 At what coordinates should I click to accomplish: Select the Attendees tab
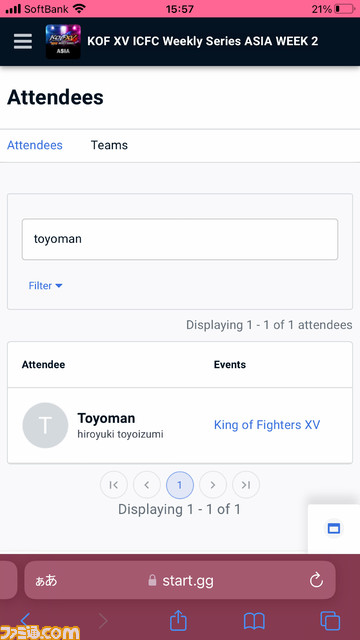click(35, 145)
